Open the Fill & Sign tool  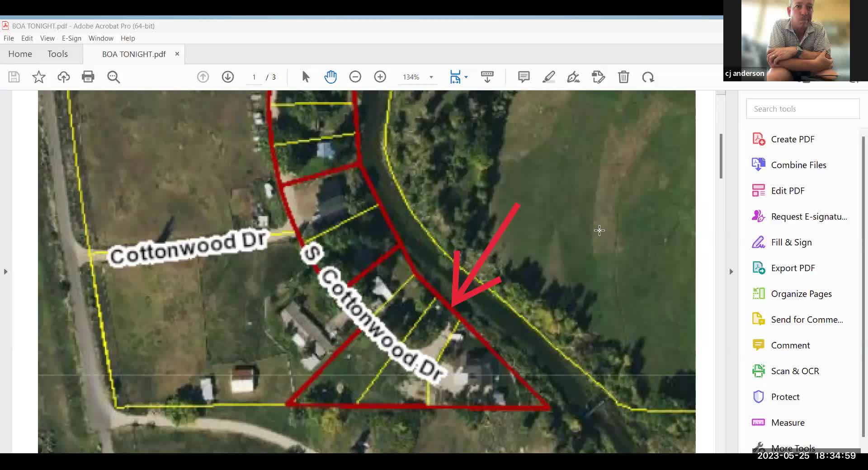(x=791, y=242)
